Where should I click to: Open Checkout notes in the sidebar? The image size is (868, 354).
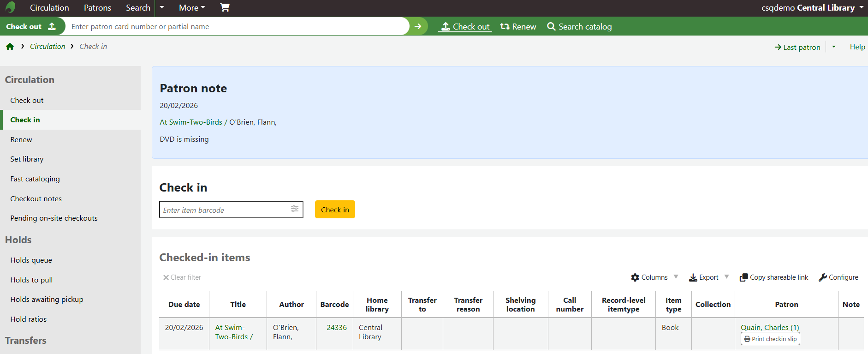(x=70, y=198)
